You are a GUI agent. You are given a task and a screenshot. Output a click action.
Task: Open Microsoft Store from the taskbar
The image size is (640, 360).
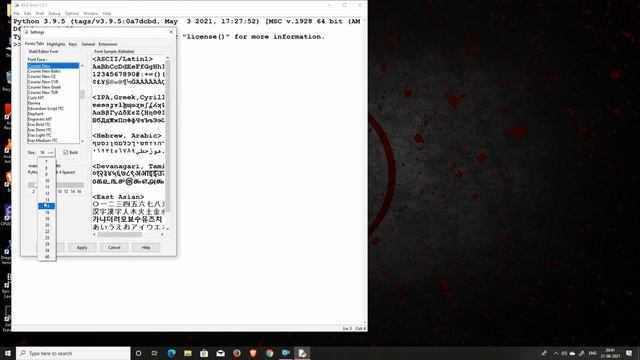(x=204, y=353)
